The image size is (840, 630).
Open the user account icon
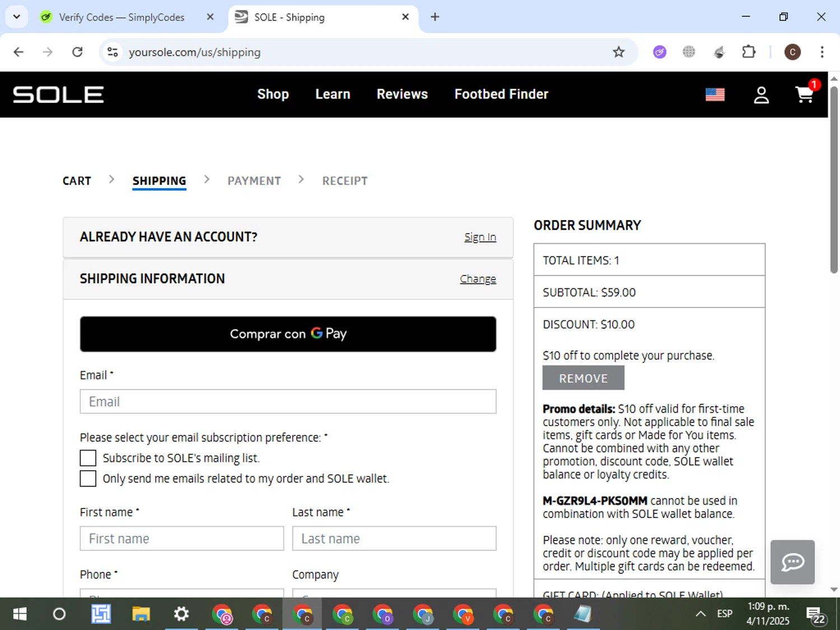click(x=761, y=95)
